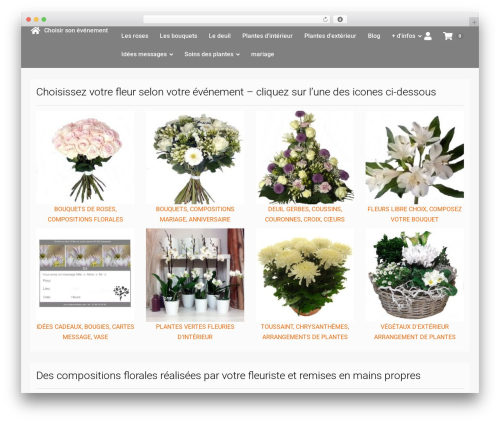The image size is (500, 423).
Task: Open 'Deuil gerbes, coussins, couronnes' link
Action: (x=305, y=214)
